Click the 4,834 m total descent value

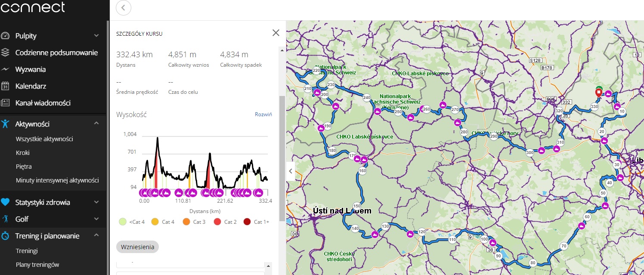pos(234,55)
